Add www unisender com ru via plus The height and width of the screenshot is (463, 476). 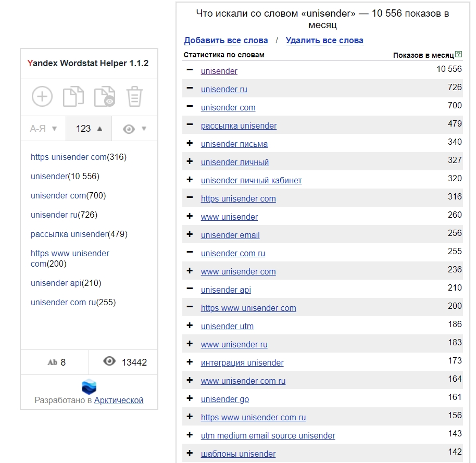[190, 380]
